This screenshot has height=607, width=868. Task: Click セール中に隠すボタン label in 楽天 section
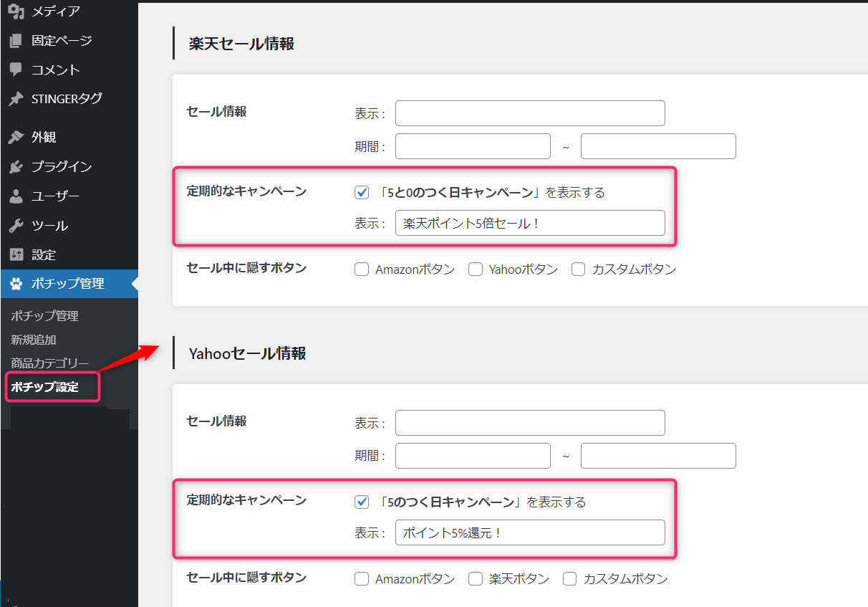pyautogui.click(x=246, y=268)
